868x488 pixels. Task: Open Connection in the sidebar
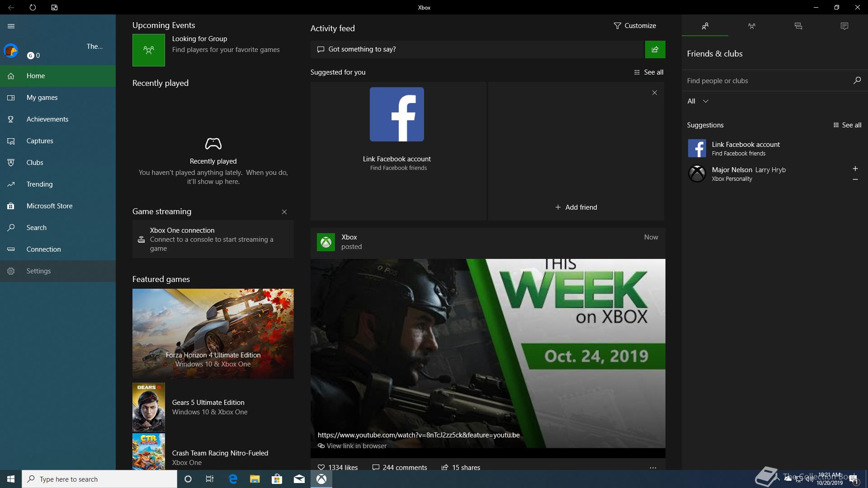[x=58, y=249]
